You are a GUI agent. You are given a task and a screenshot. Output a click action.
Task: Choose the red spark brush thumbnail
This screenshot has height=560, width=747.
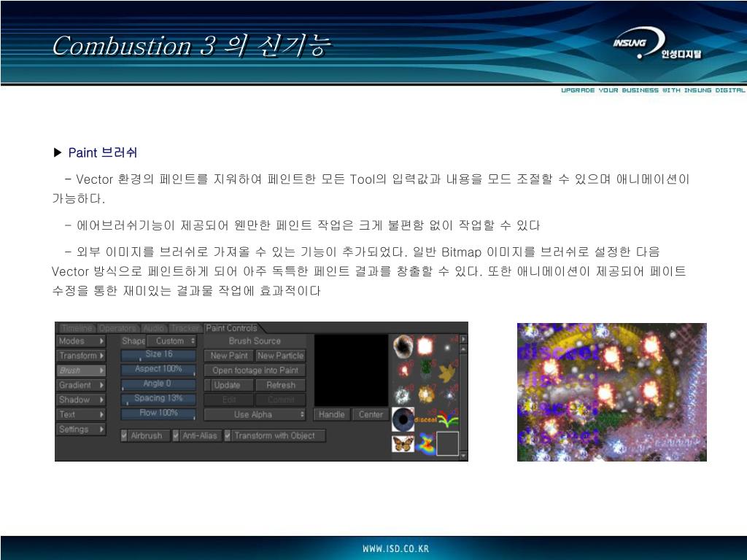[404, 370]
